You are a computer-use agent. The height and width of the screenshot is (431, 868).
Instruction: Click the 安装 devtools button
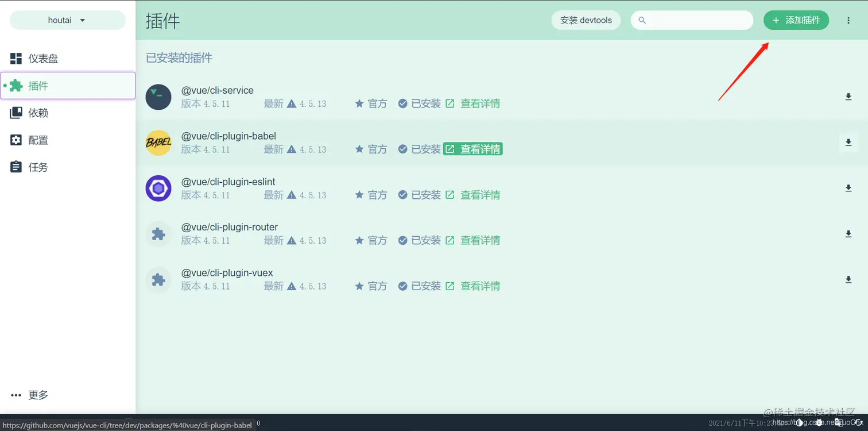(586, 20)
